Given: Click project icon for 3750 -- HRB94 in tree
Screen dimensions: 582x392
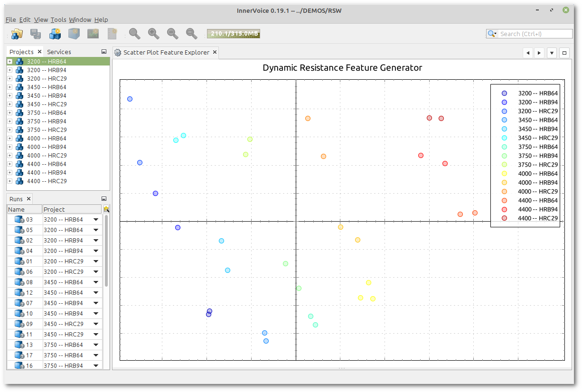Looking at the screenshot, I should [19, 121].
